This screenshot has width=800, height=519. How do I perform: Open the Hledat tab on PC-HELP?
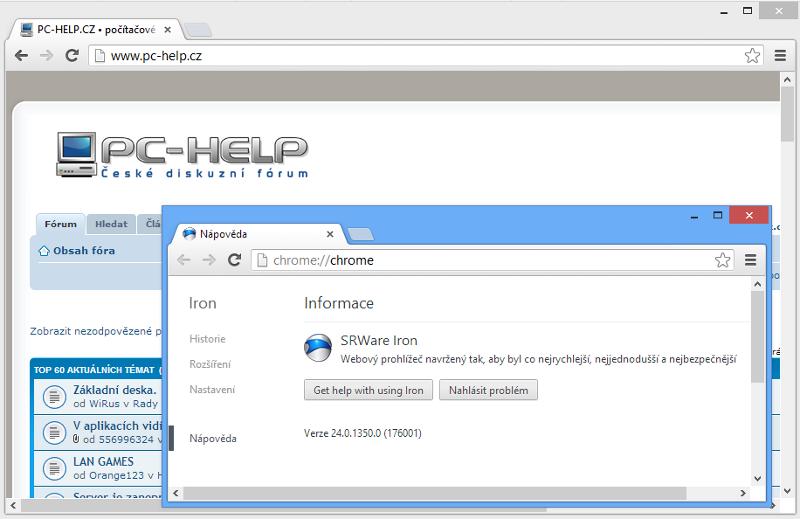click(x=111, y=224)
